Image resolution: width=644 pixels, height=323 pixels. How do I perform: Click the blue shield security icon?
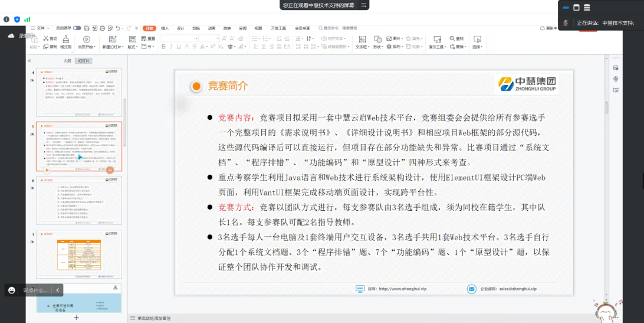pyautogui.click(x=17, y=19)
